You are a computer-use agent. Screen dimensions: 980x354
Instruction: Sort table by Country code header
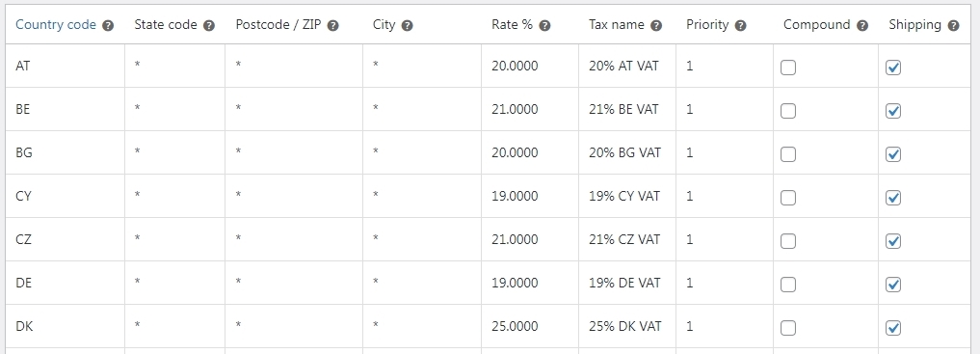56,25
